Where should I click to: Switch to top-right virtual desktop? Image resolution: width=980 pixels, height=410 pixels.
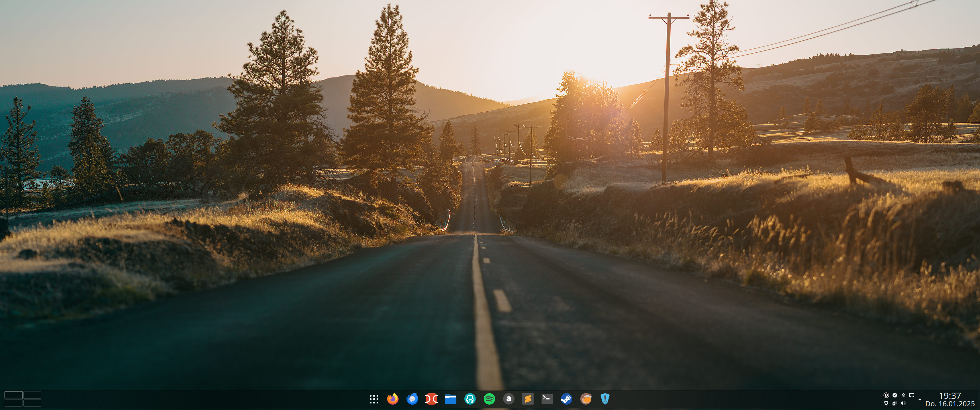tap(32, 395)
